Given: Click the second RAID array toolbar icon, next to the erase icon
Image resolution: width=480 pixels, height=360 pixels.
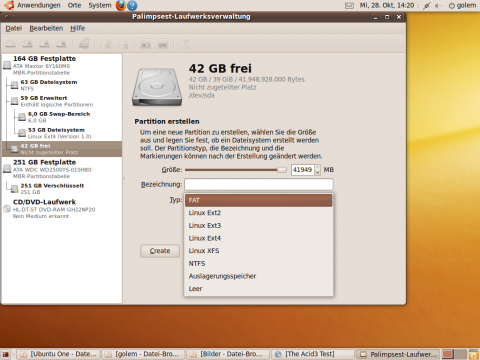Looking at the screenshot, I should (163, 44).
